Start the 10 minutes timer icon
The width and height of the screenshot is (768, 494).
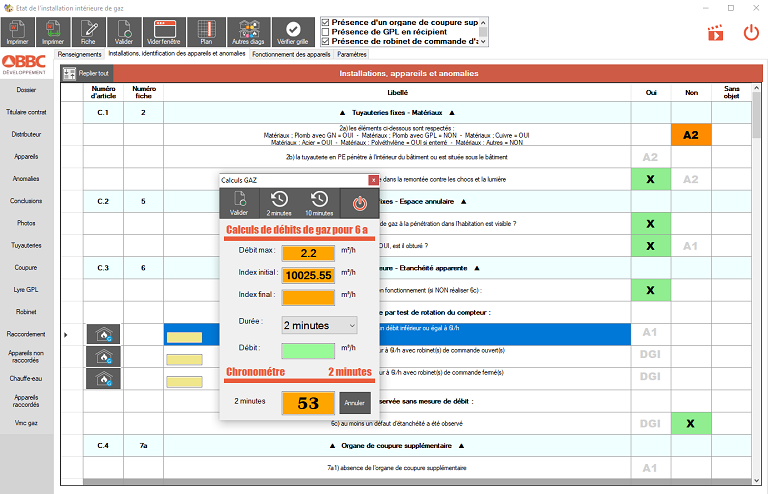point(319,203)
